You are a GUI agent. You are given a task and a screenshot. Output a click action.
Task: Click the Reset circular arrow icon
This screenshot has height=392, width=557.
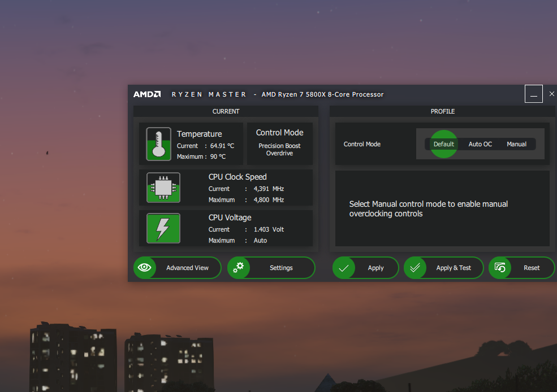pos(500,268)
